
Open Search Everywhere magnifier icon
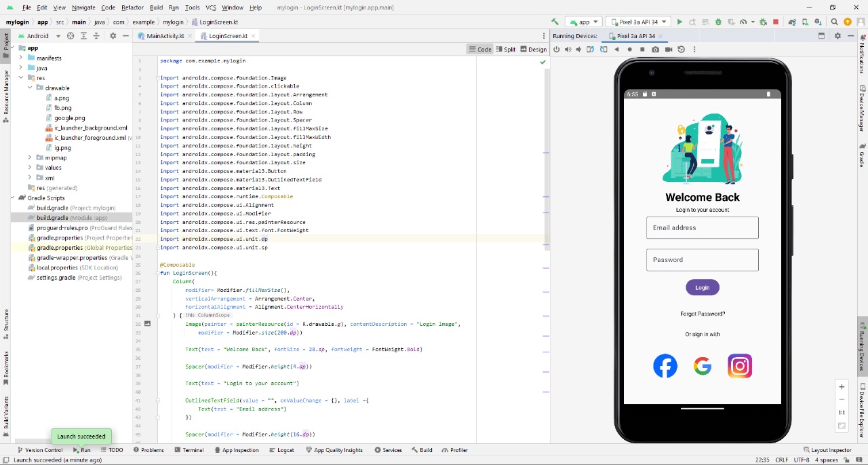click(835, 22)
